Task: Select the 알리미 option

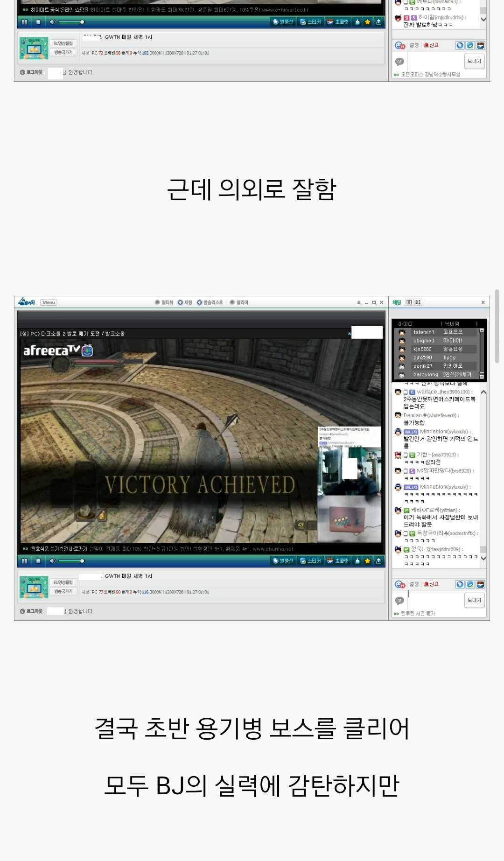Action: pos(239,302)
